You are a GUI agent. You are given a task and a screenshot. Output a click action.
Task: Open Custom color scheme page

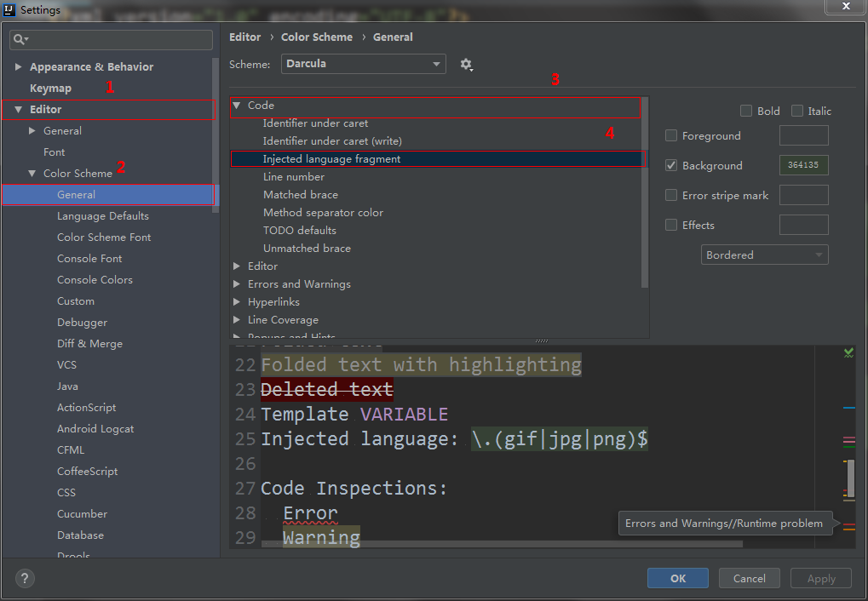point(75,301)
